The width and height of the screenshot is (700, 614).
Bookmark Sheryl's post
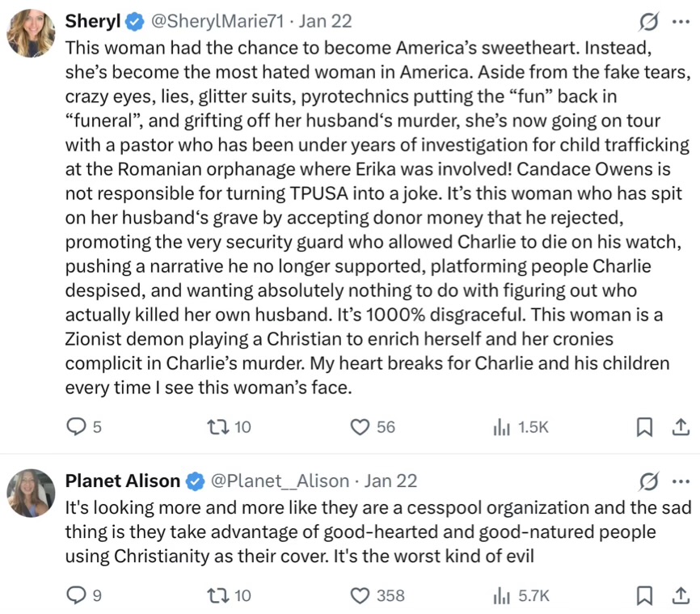[644, 426]
